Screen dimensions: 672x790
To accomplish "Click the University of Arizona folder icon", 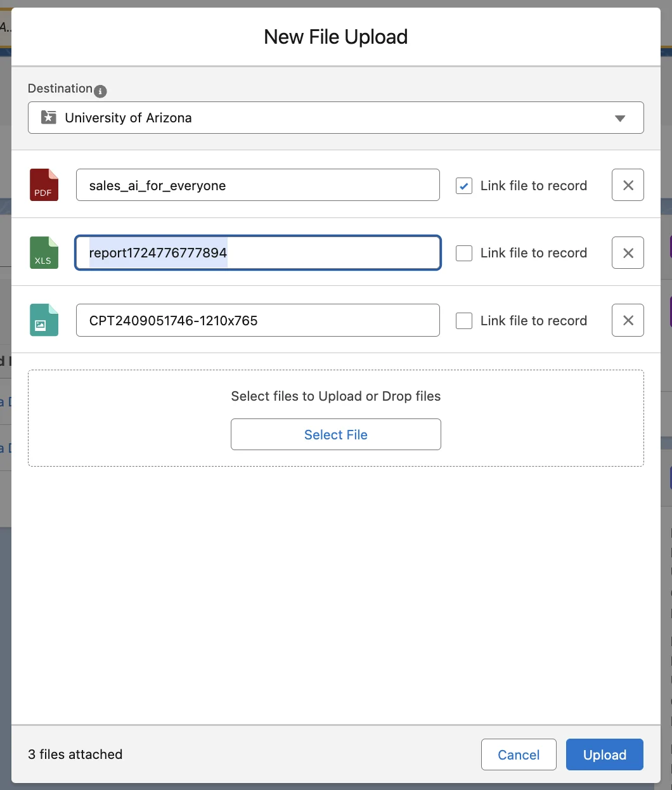I will point(49,117).
